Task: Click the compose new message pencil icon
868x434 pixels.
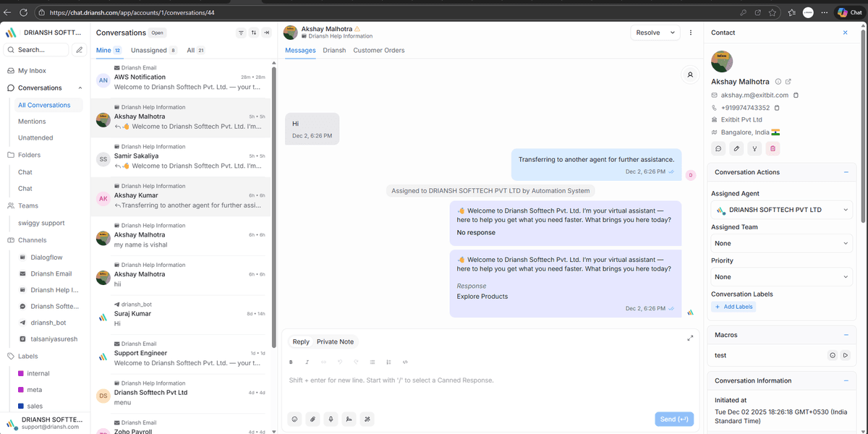Action: [x=80, y=50]
